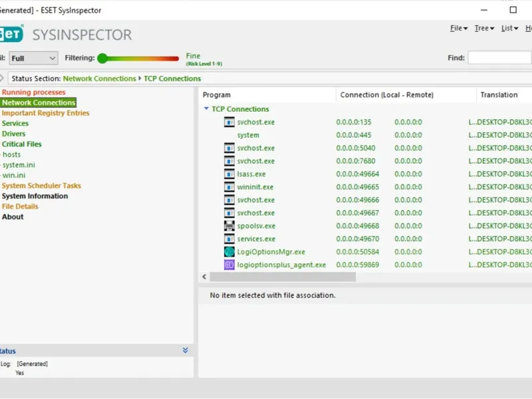
Task: Click svchost.exe icon on port 135 row
Action: tap(229, 122)
